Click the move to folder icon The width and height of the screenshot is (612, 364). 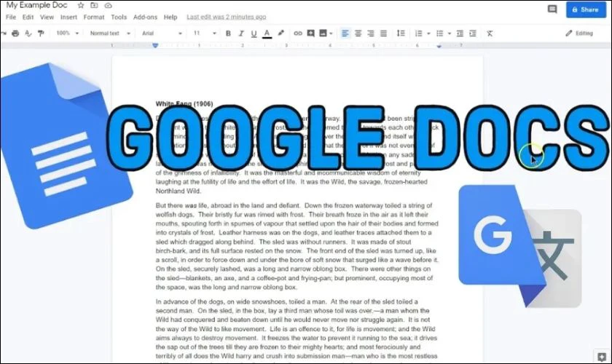(x=94, y=6)
